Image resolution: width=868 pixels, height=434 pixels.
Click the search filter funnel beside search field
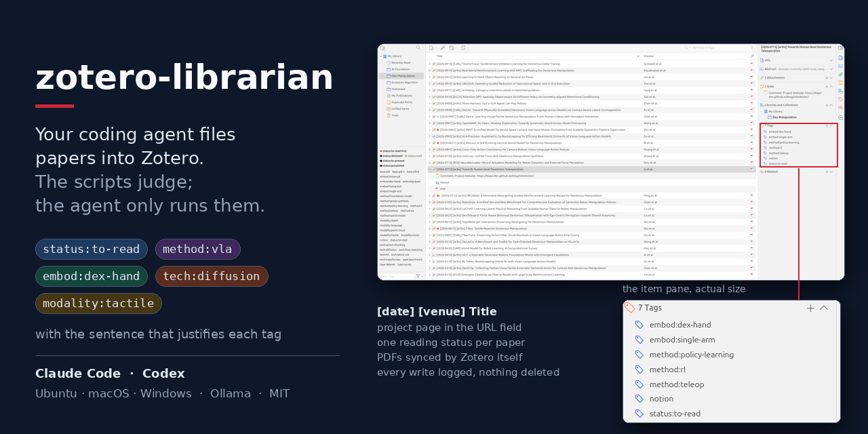752,47
